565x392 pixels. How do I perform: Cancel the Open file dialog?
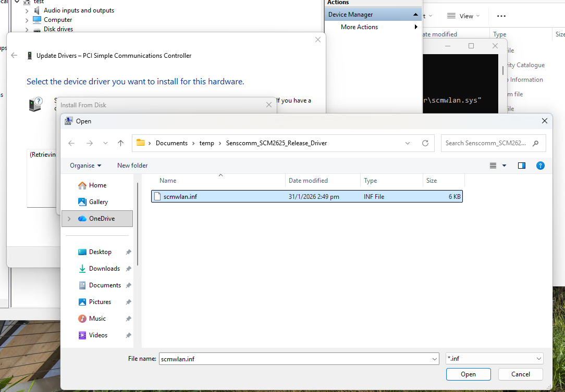pyautogui.click(x=520, y=374)
